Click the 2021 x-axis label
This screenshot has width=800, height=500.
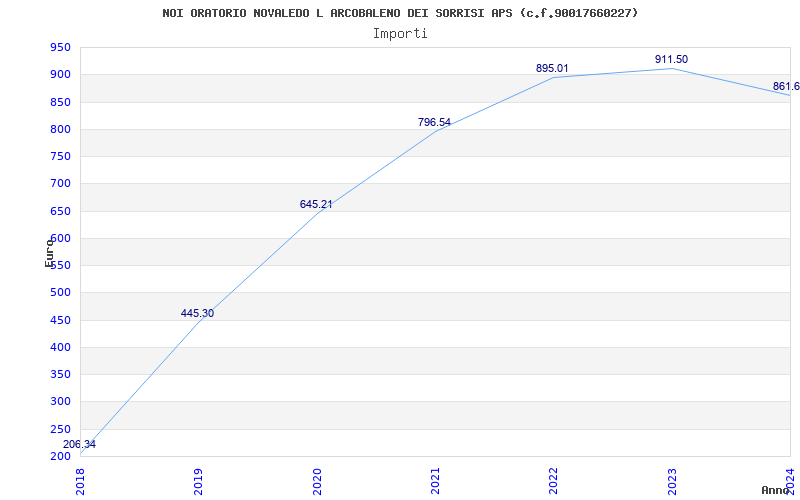tap(435, 481)
